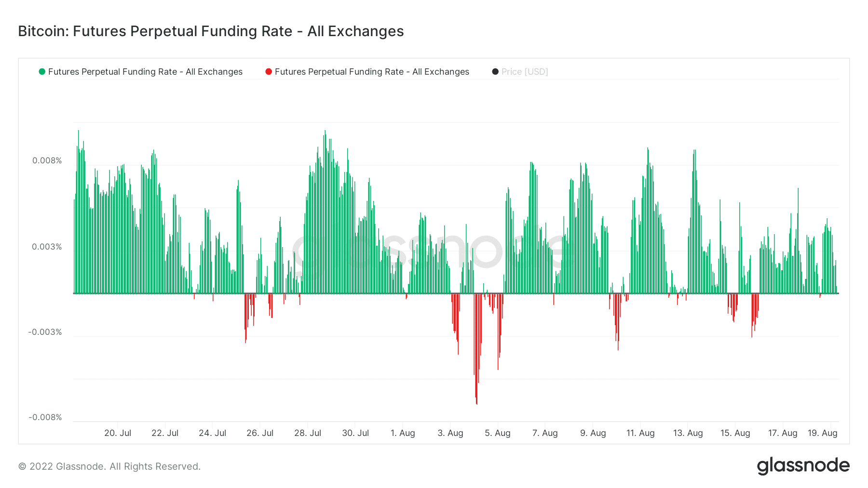Screen dimensions: 868x488
Task: Click the black Price legend dot
Action: pos(495,72)
